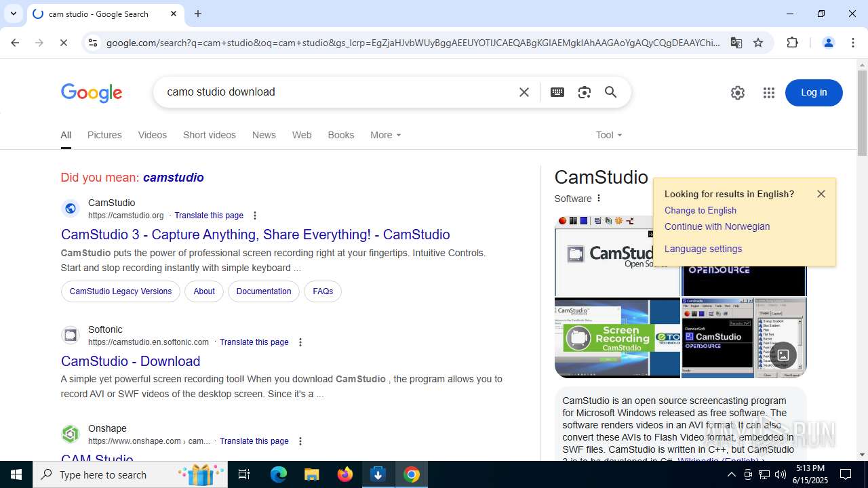Click the Windows taskbar search box

[x=132, y=474]
